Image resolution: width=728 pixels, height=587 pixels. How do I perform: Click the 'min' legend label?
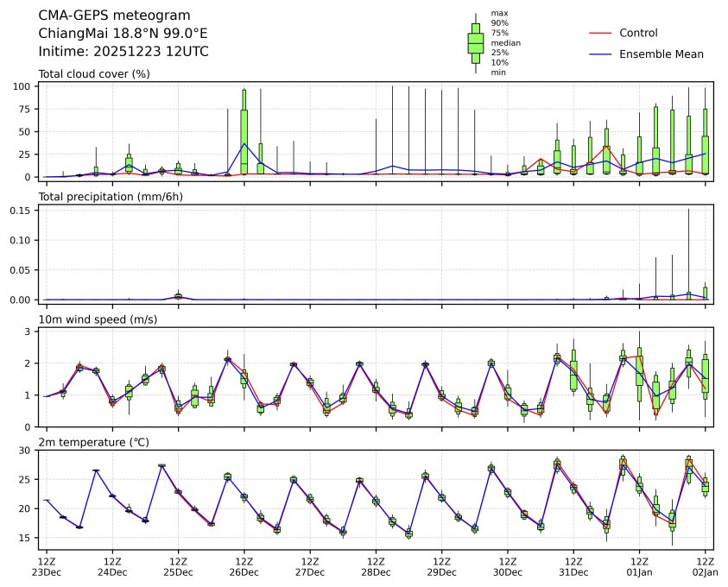[498, 73]
